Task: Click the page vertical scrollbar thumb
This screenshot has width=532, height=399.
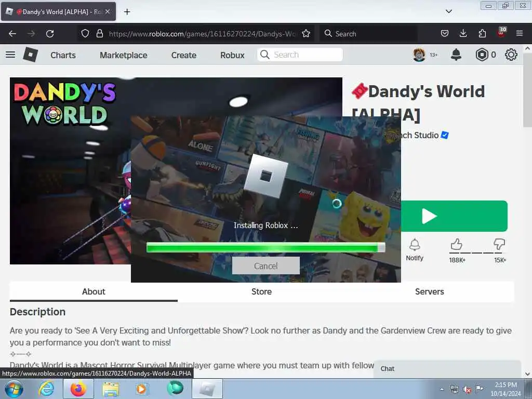Action: pyautogui.click(x=528, y=90)
